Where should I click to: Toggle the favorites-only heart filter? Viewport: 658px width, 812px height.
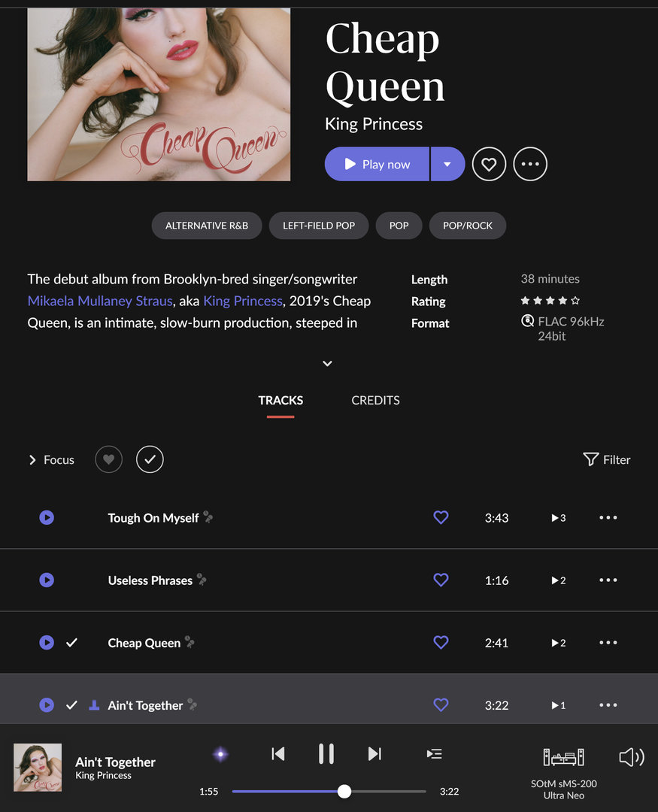pyautogui.click(x=109, y=459)
